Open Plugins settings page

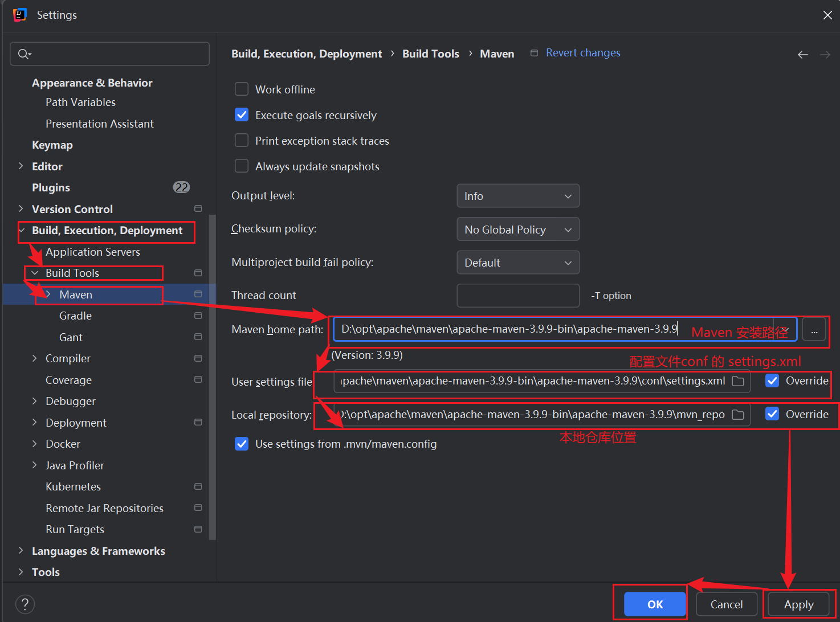51,187
